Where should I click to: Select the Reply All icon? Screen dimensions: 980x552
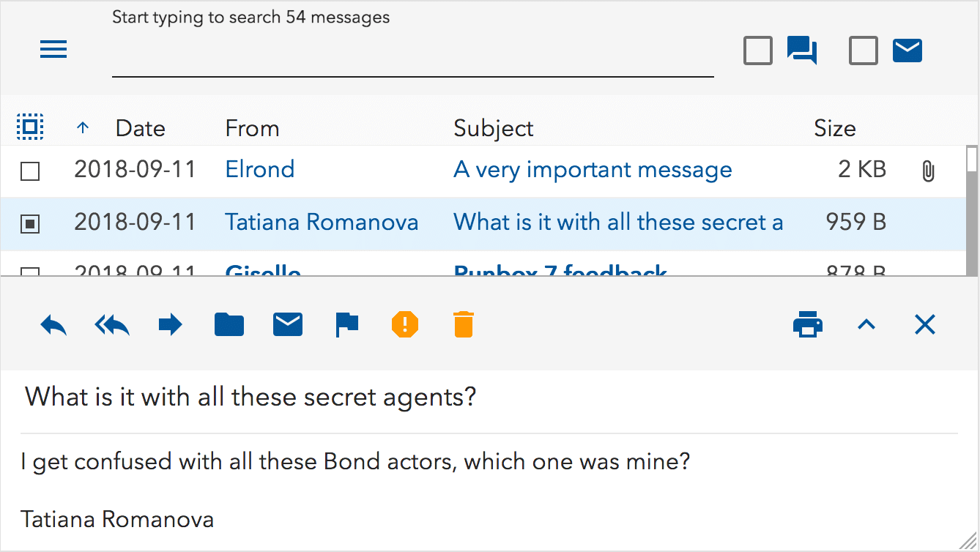tap(111, 324)
